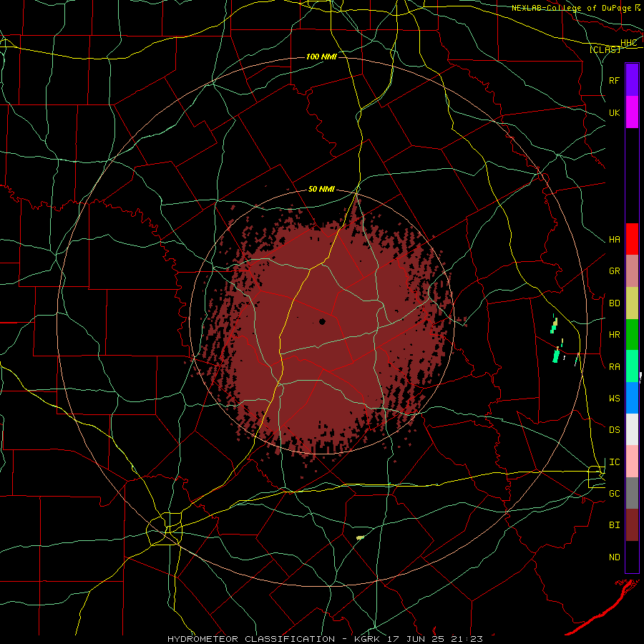
Task: Click the DS white legend swatch
Action: point(632,429)
